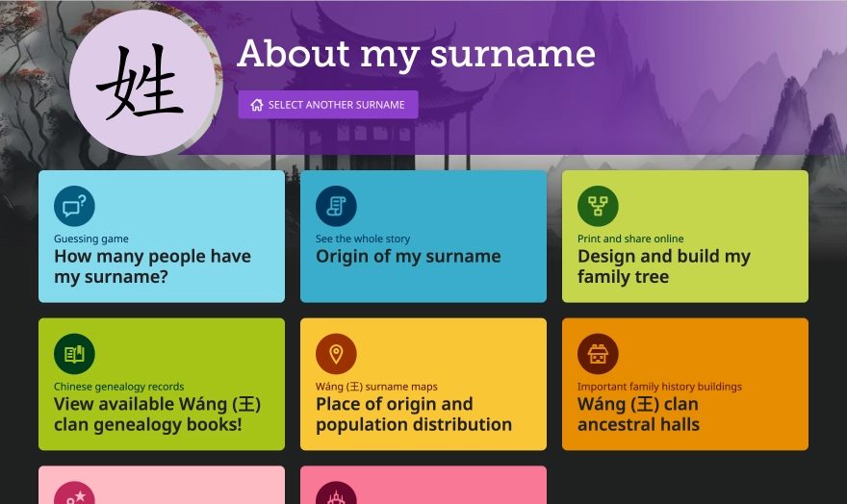847x504 pixels.
Task: Click the map pin location icon
Action: [336, 354]
